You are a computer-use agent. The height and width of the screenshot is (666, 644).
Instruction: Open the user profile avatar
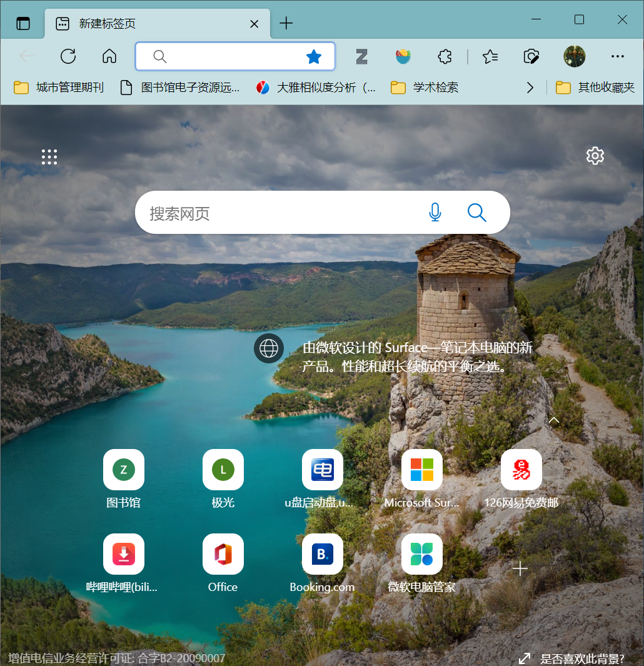pos(575,56)
